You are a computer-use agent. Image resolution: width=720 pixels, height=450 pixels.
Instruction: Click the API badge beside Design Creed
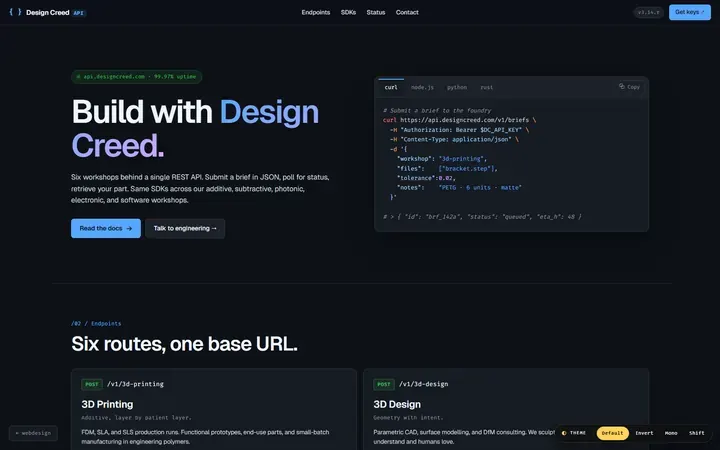point(79,13)
